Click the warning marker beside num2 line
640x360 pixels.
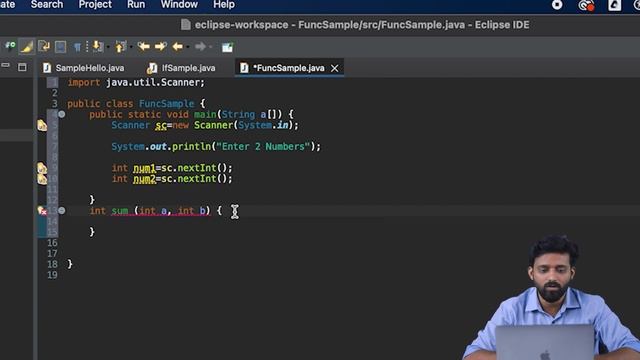pos(42,179)
